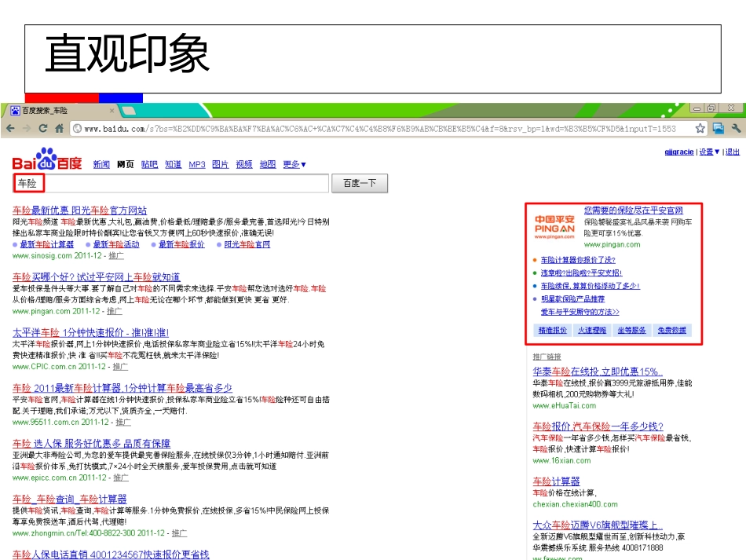
Task: Open result 车险_车险查询_车险计算器
Action: (x=69, y=499)
